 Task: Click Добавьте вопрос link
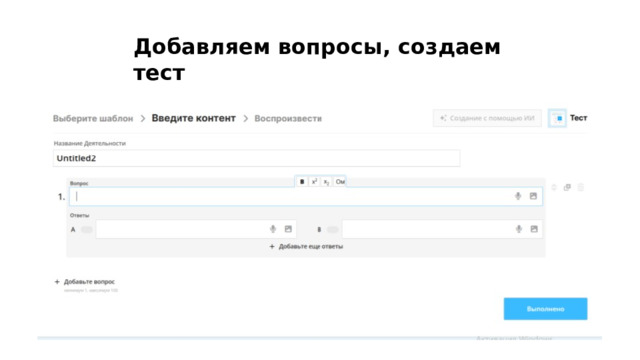(85, 282)
